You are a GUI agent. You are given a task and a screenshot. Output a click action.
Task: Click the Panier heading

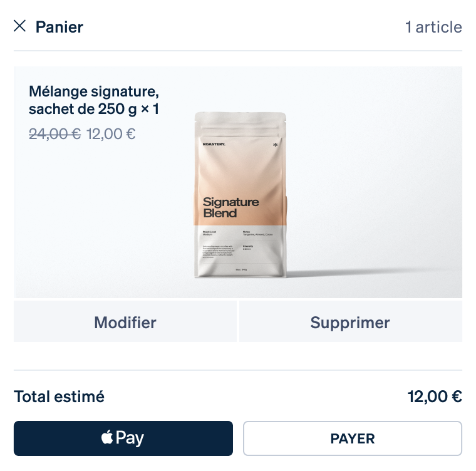pyautogui.click(x=59, y=27)
